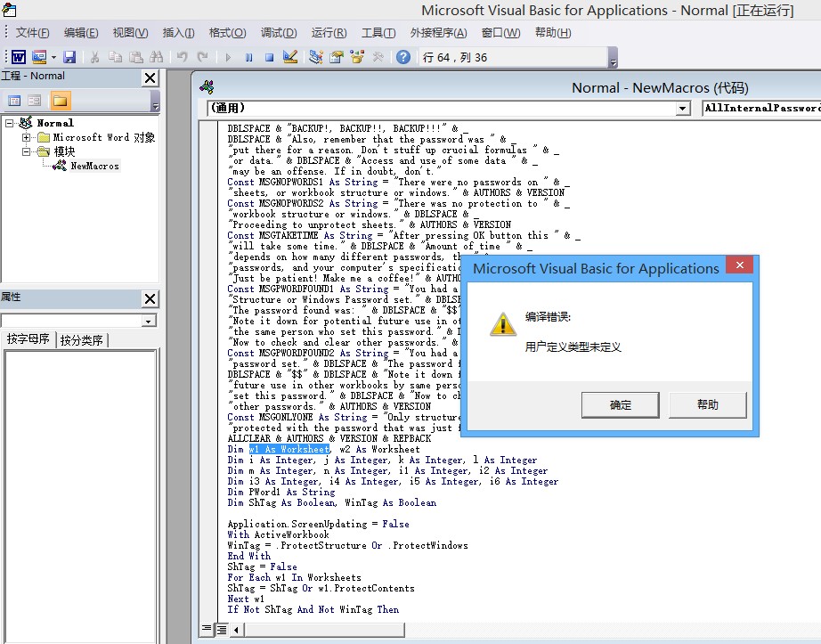Image resolution: width=821 pixels, height=644 pixels.
Task: Collapse the Normal project tree node
Action: [10, 123]
